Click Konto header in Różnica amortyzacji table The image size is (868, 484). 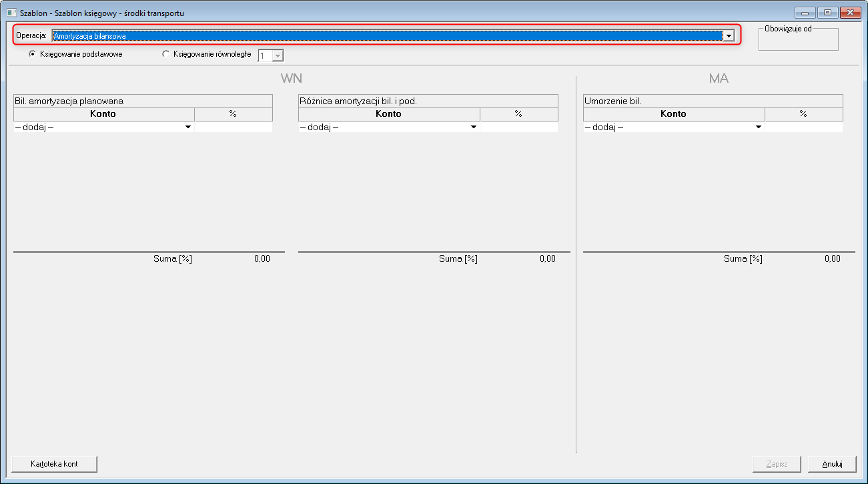[x=389, y=114]
